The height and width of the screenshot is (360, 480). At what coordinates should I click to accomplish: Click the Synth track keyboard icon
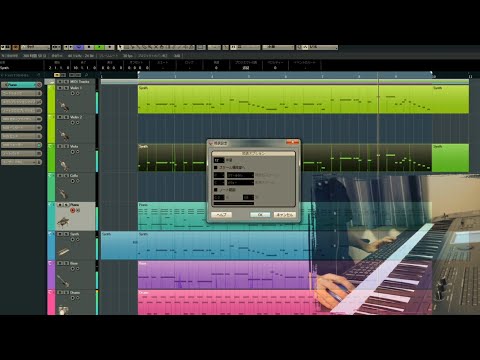[x=63, y=251]
